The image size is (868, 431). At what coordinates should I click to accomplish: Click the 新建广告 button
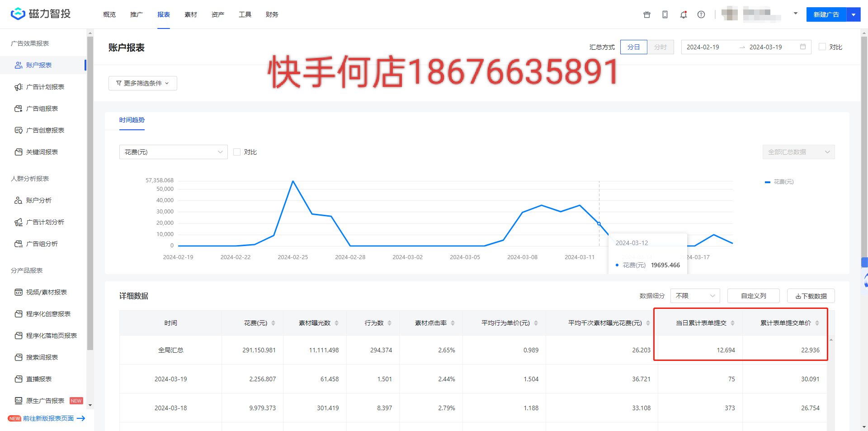click(826, 14)
